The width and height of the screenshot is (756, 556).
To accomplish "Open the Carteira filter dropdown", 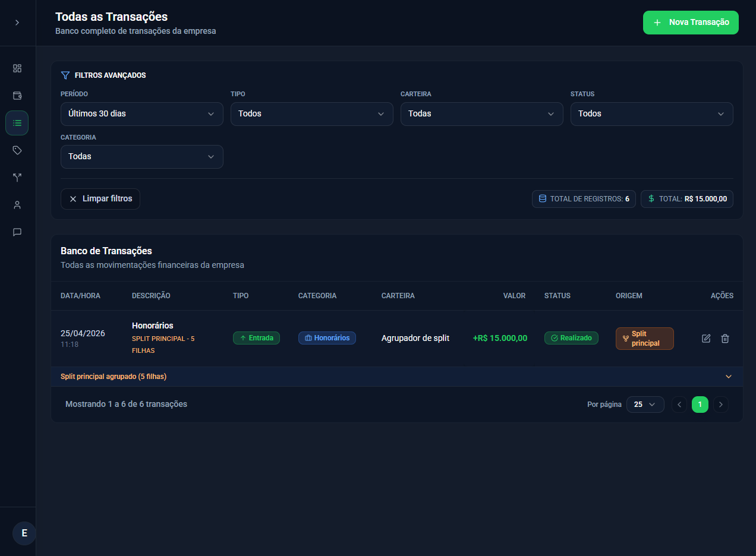I will click(x=482, y=114).
